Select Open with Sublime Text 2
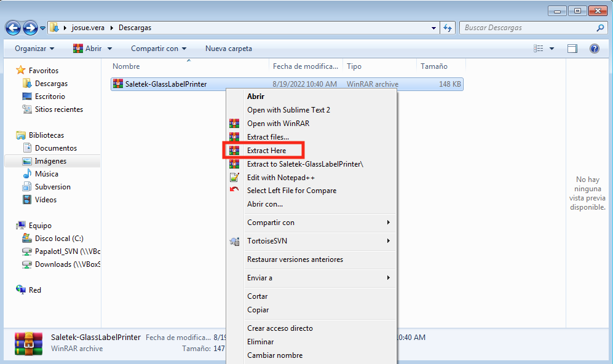 pos(288,110)
